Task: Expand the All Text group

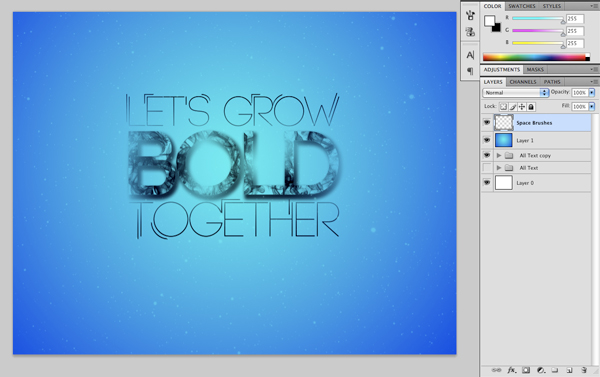Action: tap(499, 168)
